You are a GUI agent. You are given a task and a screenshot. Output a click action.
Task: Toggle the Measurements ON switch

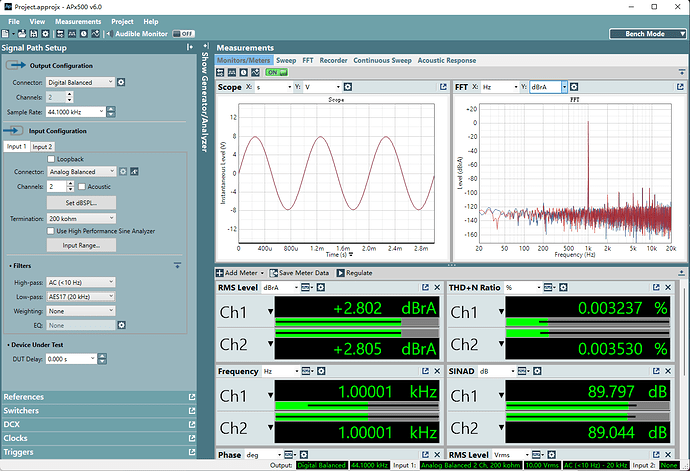276,72
